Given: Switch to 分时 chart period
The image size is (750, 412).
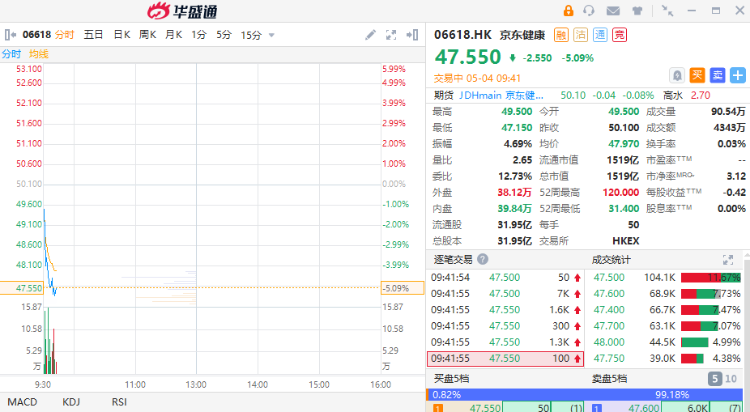Looking at the screenshot, I should (x=64, y=35).
